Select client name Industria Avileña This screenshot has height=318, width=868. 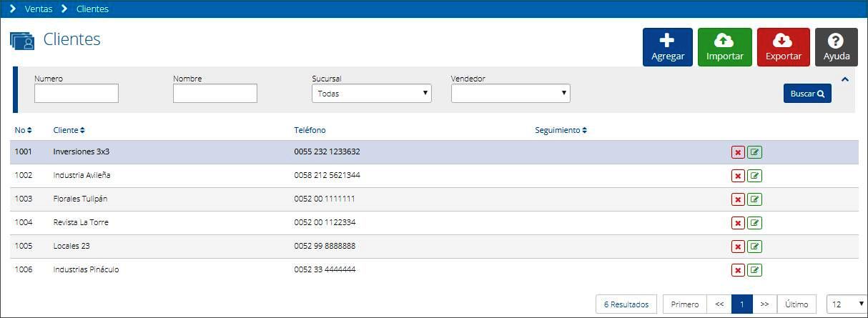(82, 175)
